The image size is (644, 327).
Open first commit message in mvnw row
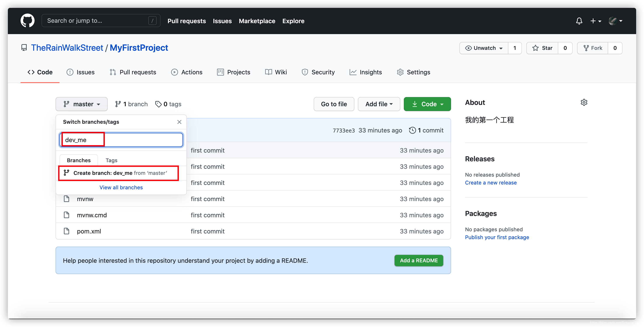click(x=208, y=199)
